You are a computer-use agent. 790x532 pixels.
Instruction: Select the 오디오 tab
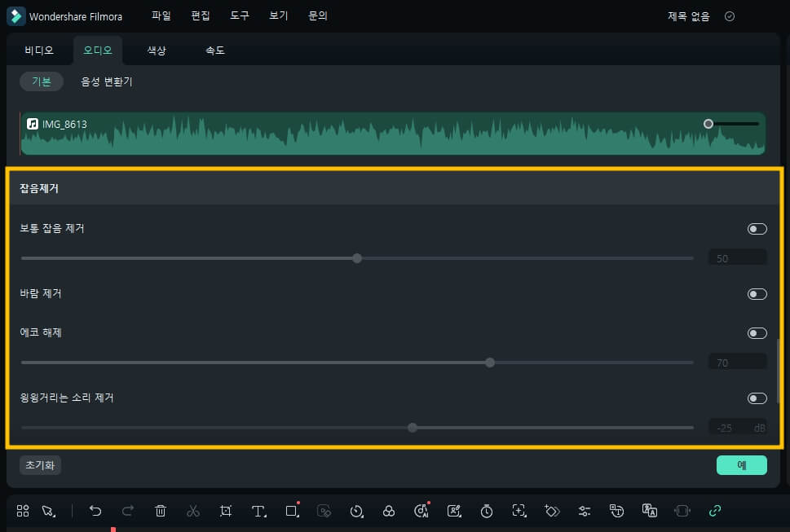tap(98, 51)
